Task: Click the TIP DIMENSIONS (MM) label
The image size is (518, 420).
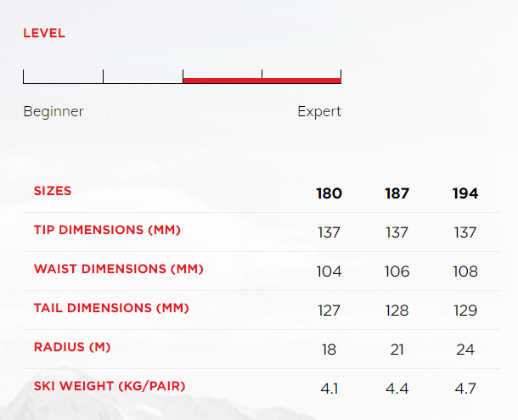Action: [107, 230]
